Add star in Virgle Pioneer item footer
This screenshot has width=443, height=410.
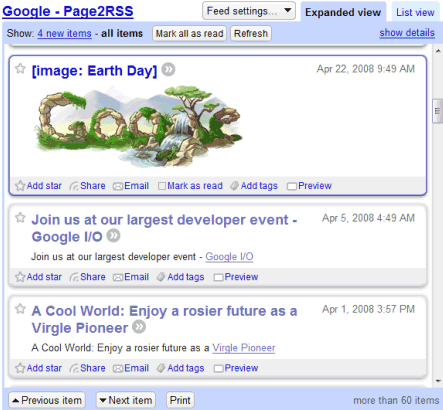point(38,368)
